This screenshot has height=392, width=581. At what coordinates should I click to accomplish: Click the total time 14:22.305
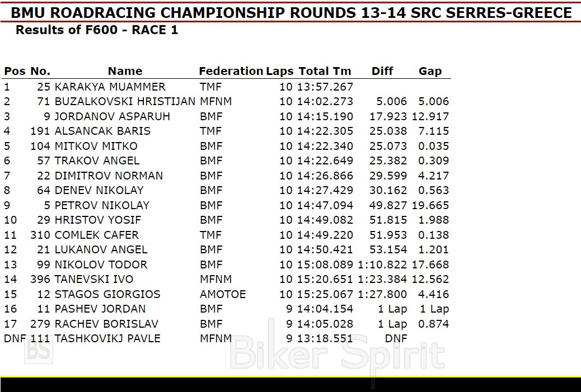[x=325, y=131]
